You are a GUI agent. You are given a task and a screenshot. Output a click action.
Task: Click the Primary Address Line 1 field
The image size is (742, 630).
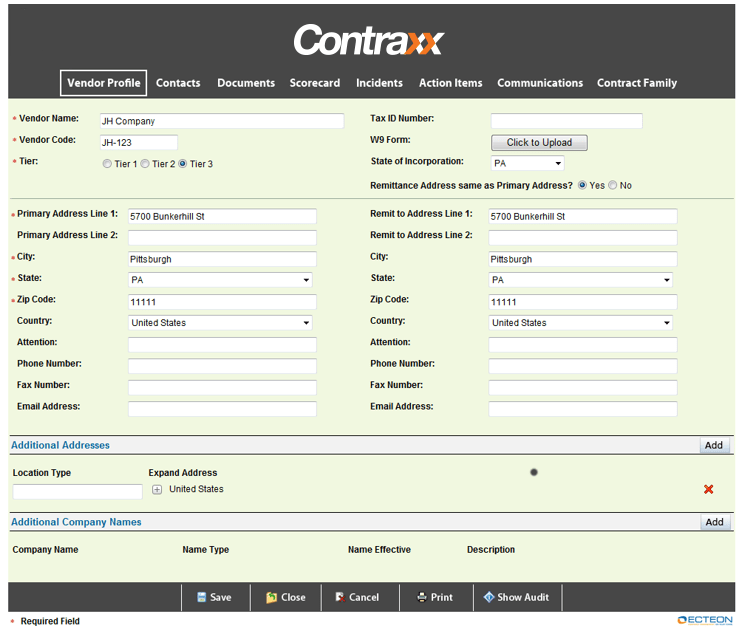pos(222,216)
